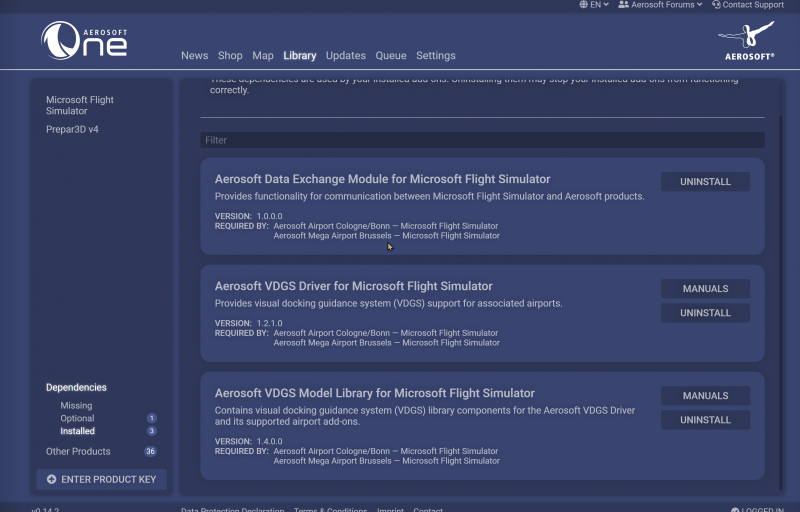Image resolution: width=800 pixels, height=512 pixels.
Task: Click Mega Airport Brussels under Data Exchange Module
Action: (387, 236)
